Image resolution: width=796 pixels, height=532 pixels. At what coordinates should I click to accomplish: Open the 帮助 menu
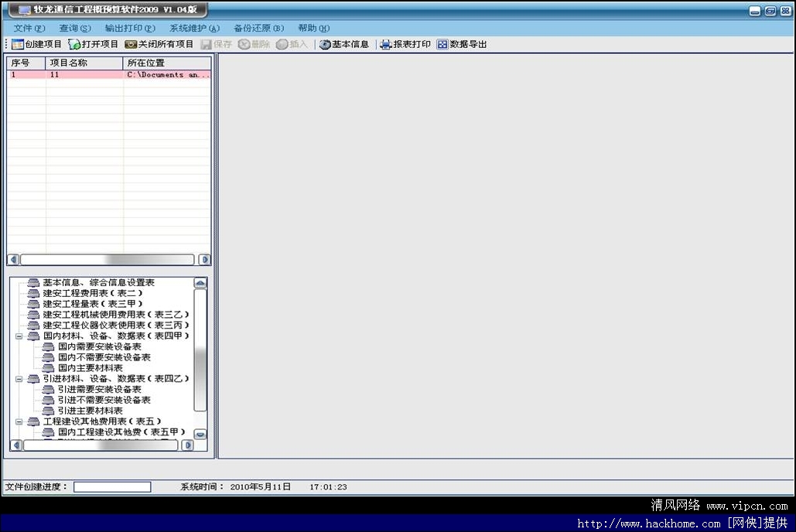pos(313,28)
